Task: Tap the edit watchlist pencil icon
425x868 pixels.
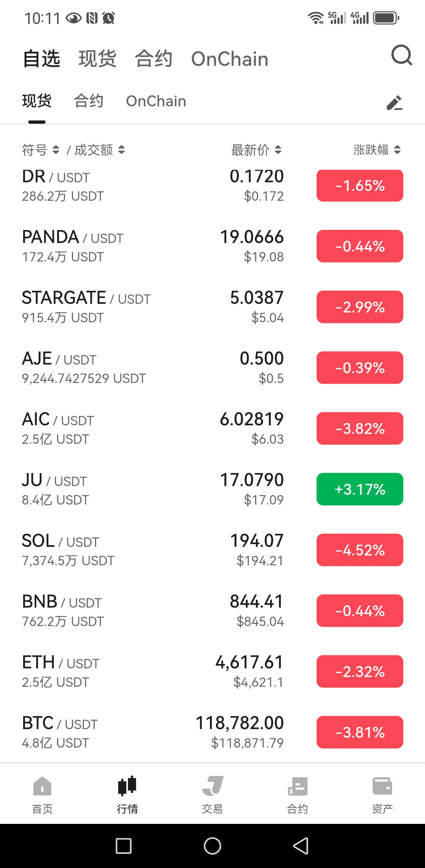Action: pos(394,103)
